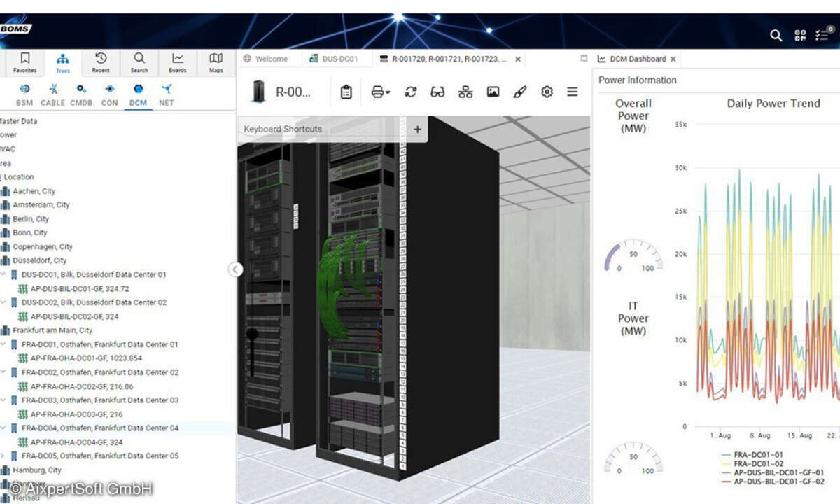Screen dimensions: 840x504
Task: Close the DCM Dashboard tab
Action: pos(673,59)
